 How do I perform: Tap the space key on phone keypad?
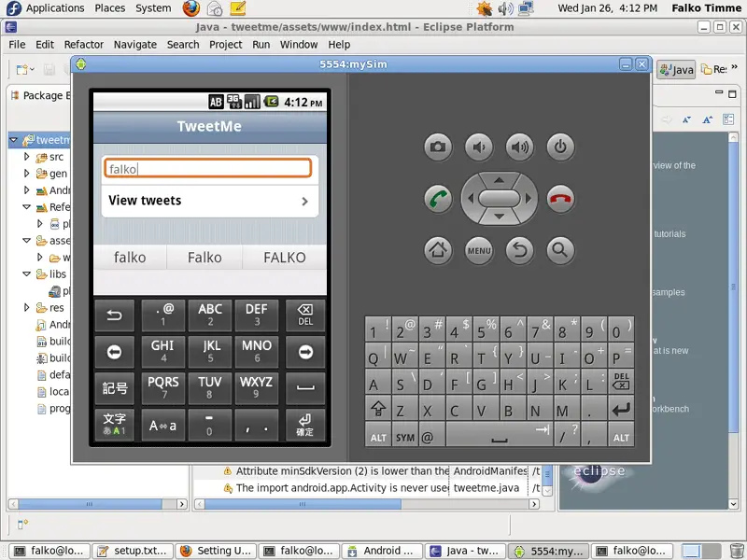tap(305, 388)
